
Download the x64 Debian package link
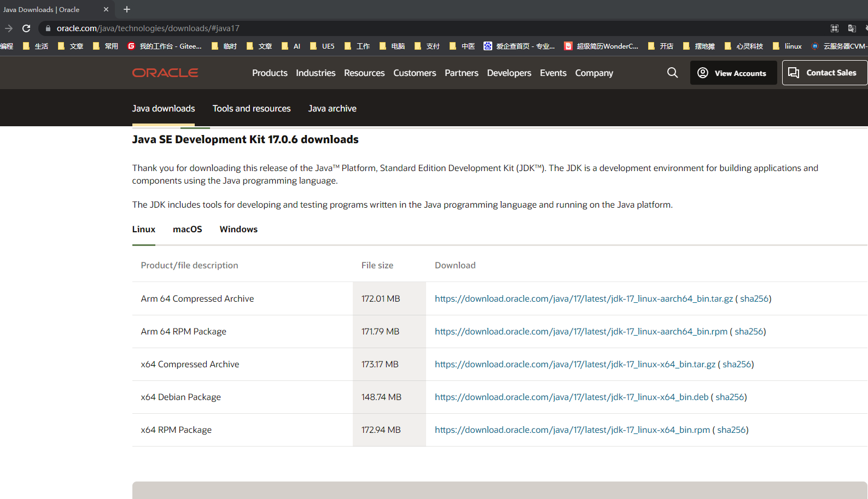click(x=572, y=397)
